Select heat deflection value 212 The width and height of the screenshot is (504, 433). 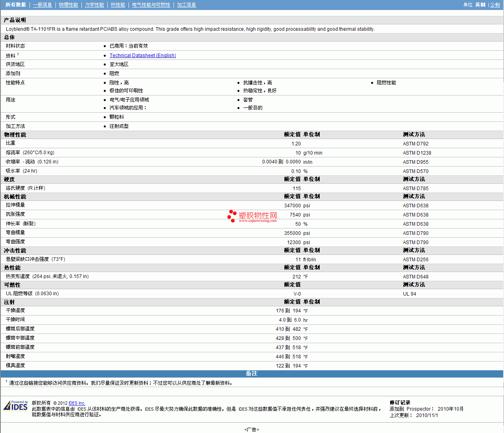point(297,277)
